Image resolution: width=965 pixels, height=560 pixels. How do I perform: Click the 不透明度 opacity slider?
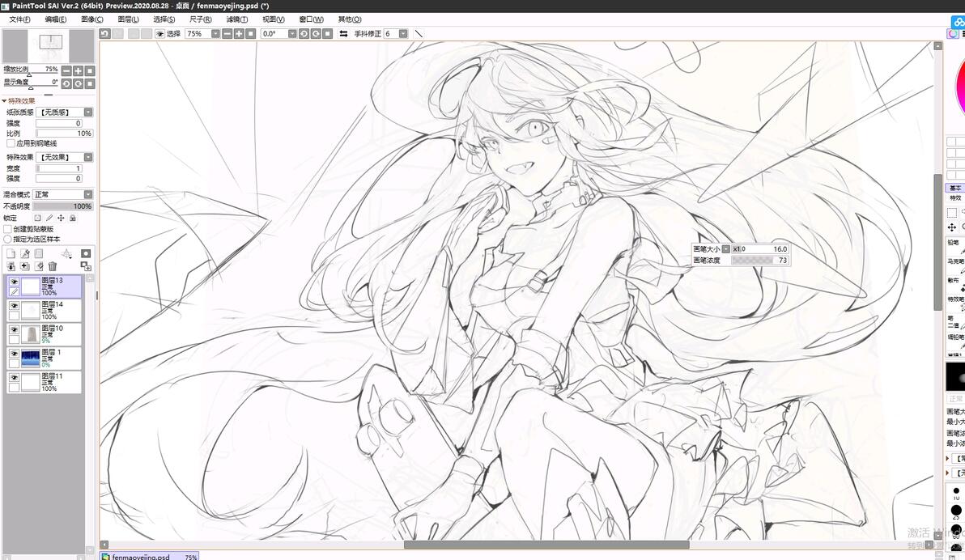(x=63, y=206)
